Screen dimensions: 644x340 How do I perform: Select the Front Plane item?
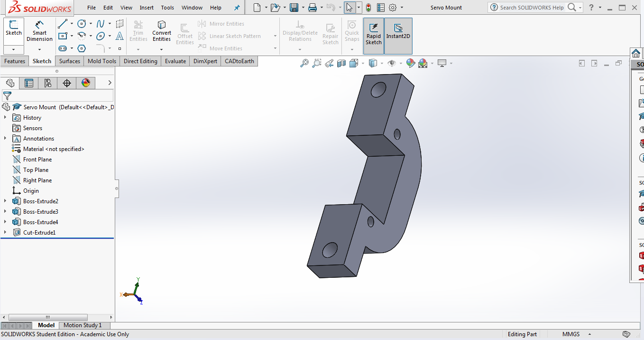pos(37,160)
